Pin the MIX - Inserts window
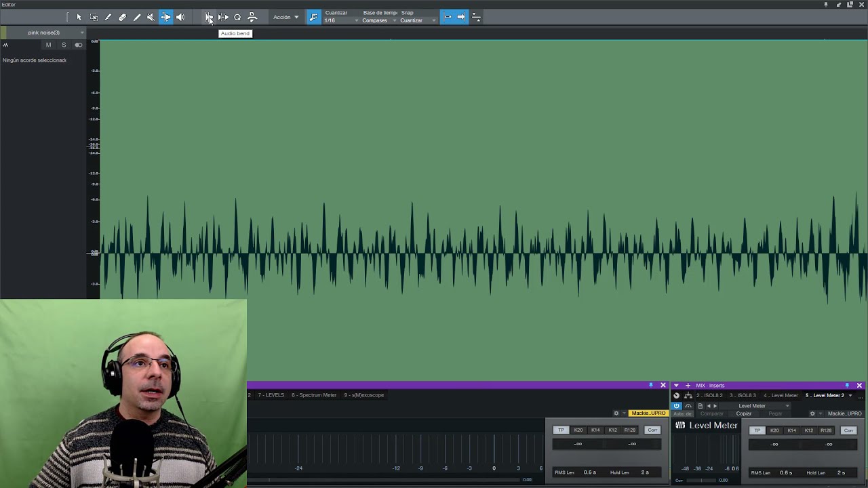The width and height of the screenshot is (868, 488). coord(847,385)
